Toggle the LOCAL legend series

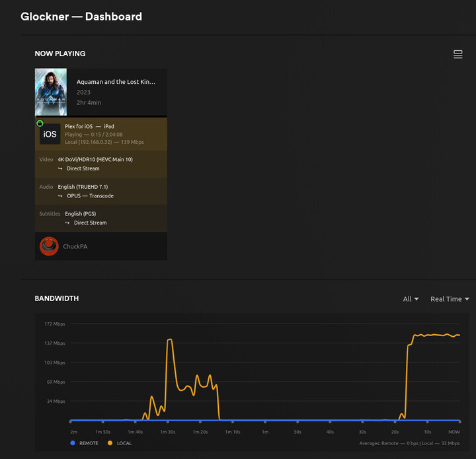tap(120, 443)
